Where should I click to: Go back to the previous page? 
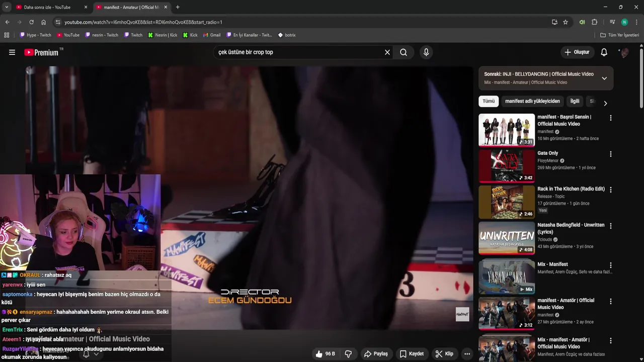[7, 22]
